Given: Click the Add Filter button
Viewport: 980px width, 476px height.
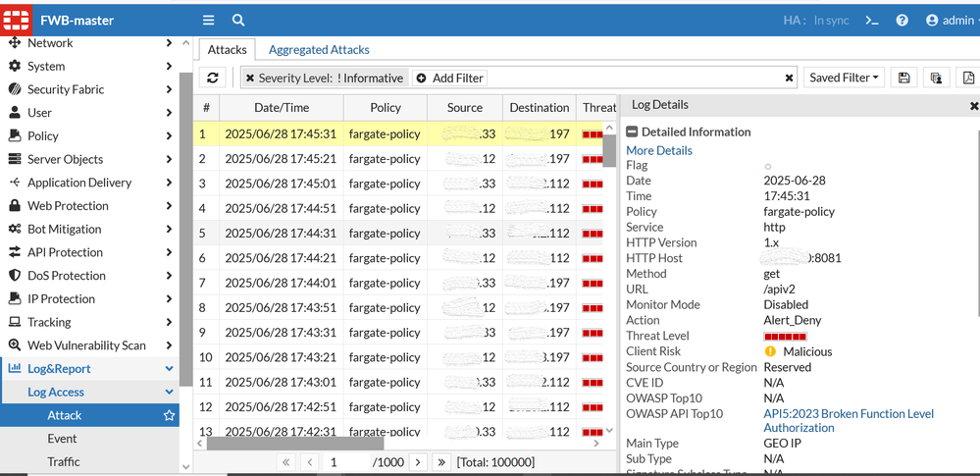Looking at the screenshot, I should pos(449,79).
